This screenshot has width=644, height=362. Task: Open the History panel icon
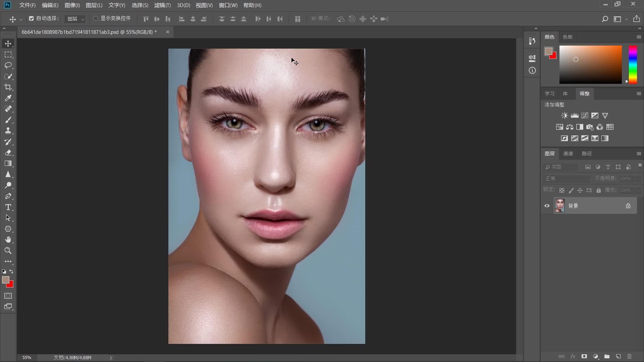point(532,41)
